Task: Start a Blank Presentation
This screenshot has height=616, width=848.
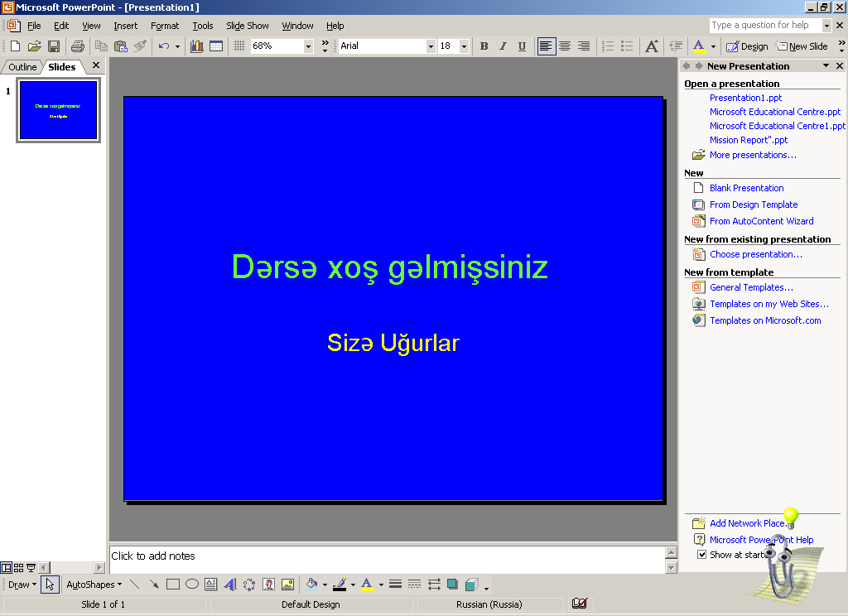Action: coord(746,188)
